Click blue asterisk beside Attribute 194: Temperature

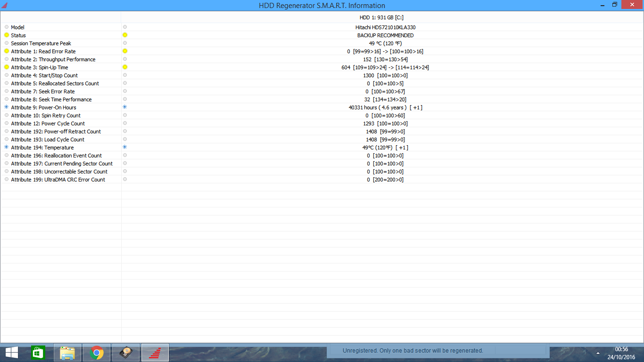[x=7, y=148]
